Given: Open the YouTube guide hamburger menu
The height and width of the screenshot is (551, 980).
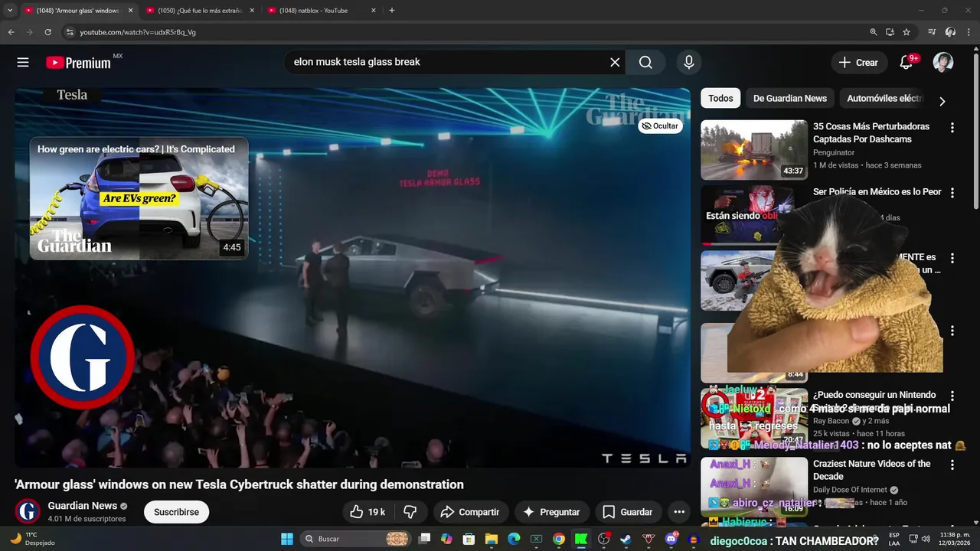Looking at the screenshot, I should point(23,63).
